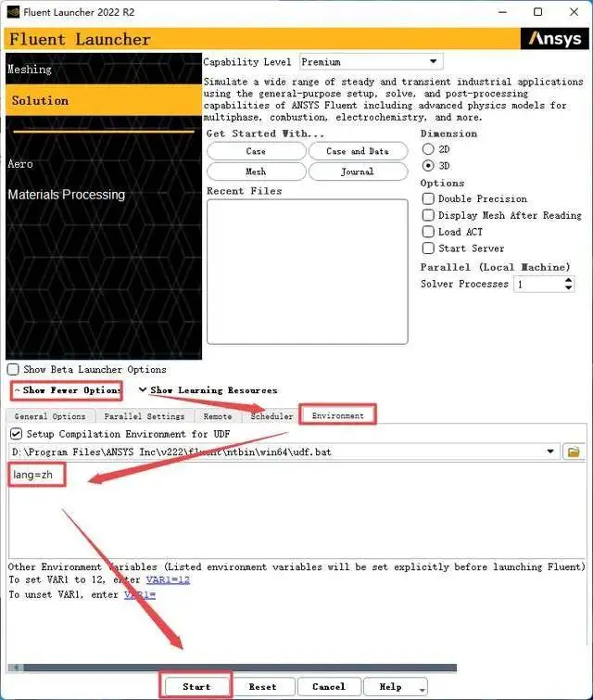
Task: Uncheck Setup Compilation Environment for UDF
Action: (16, 434)
